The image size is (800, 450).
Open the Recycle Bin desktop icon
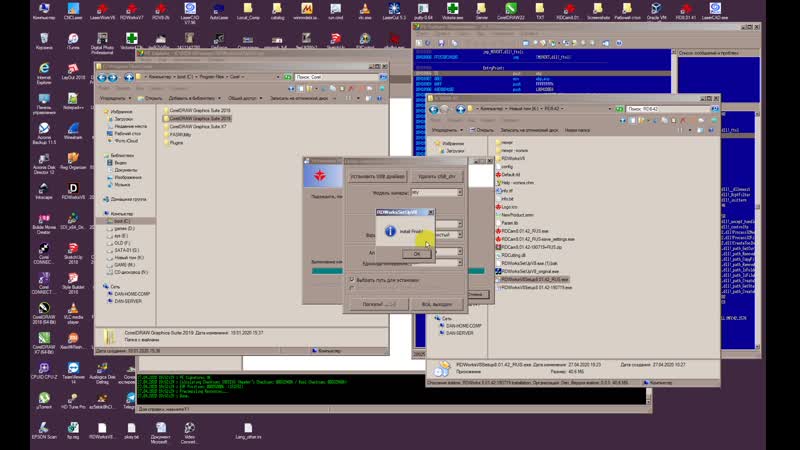(x=44, y=41)
